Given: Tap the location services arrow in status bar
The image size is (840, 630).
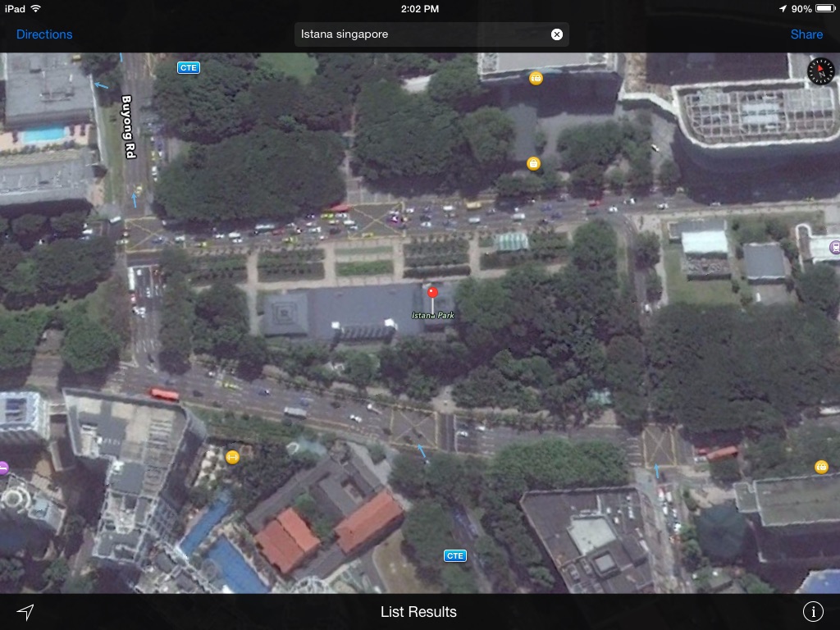Looking at the screenshot, I should [x=783, y=8].
